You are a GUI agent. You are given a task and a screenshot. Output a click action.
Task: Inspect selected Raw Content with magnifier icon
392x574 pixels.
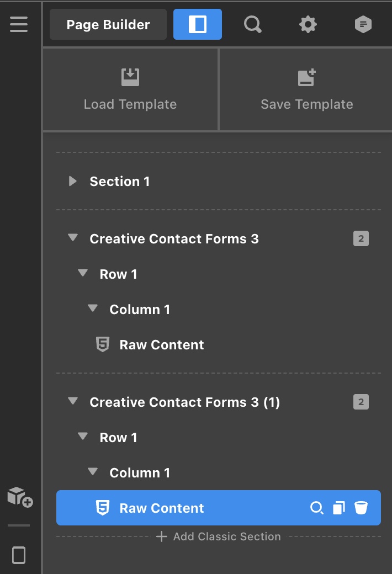[316, 508]
